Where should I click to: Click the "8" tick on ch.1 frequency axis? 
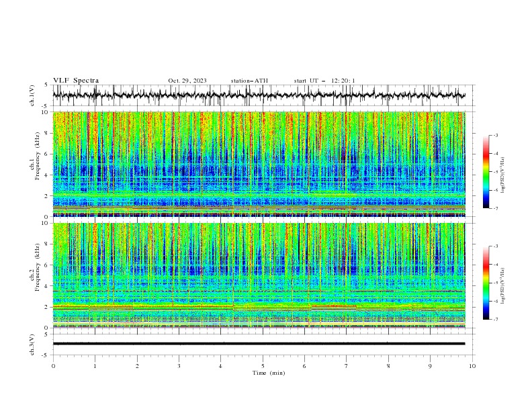[47, 133]
